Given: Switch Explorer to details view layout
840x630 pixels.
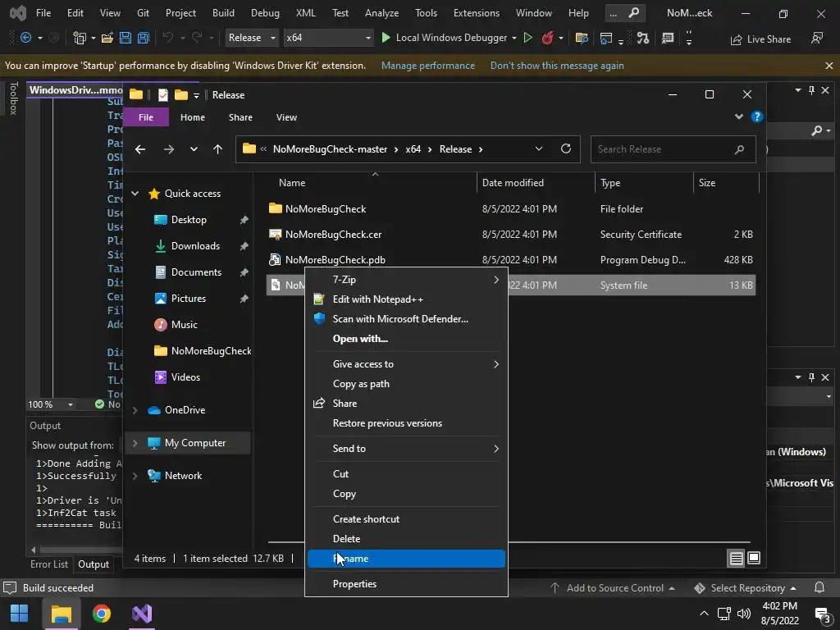Looking at the screenshot, I should click(x=736, y=558).
